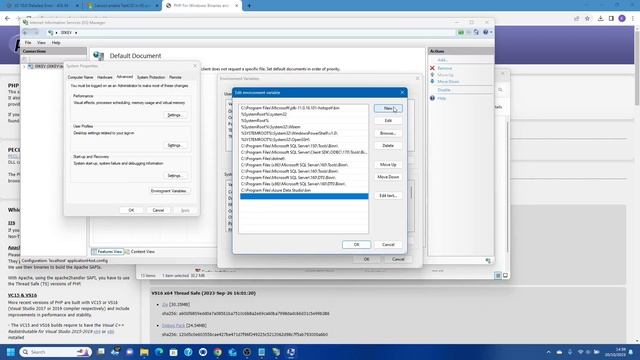Open Google Chrome from taskbar
The image size is (640, 360).
pos(218,352)
